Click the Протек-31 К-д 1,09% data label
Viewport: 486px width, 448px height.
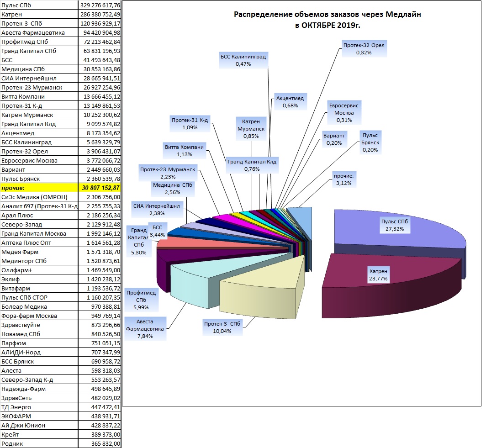(190, 124)
